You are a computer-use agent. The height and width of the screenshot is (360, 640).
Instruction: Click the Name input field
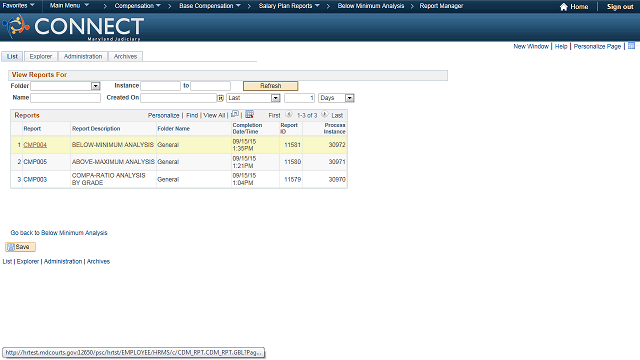65,98
